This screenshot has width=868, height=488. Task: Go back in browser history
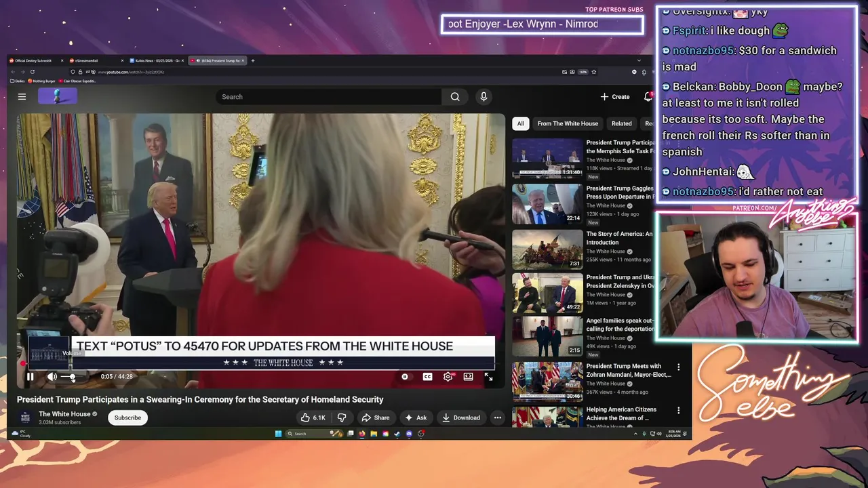pos(13,72)
